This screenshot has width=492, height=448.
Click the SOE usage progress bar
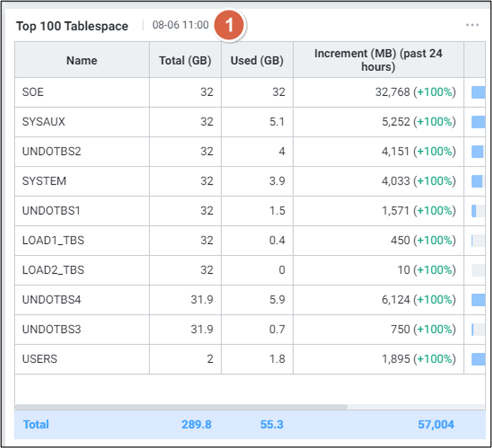pyautogui.click(x=477, y=93)
